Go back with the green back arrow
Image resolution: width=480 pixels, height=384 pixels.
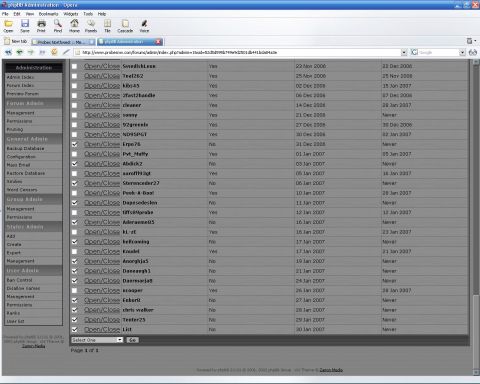tap(20, 52)
